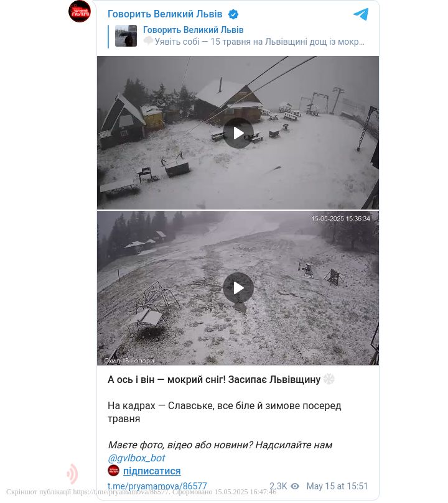Open the Telegram paper plane icon
This screenshot has width=448, height=503.
(x=361, y=14)
